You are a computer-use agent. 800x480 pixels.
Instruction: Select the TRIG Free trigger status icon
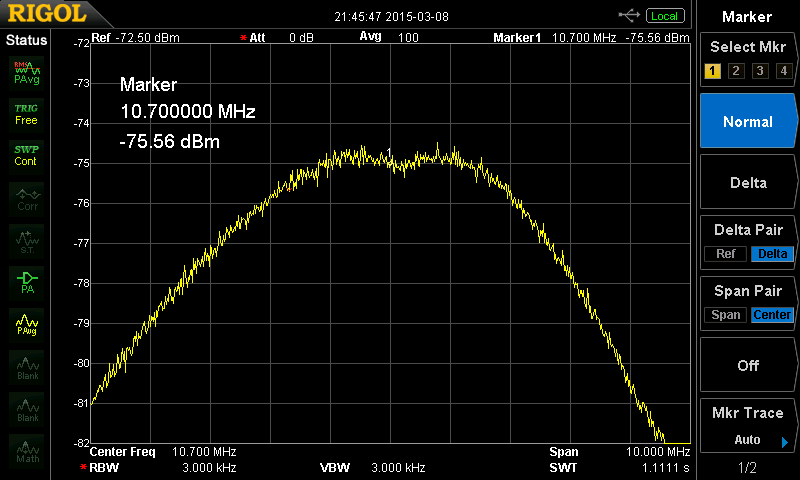point(27,114)
